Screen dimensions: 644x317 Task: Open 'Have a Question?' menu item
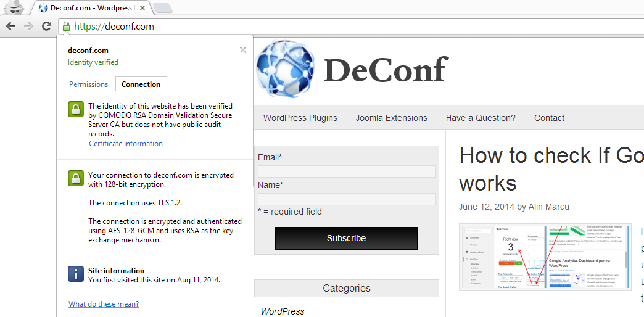click(481, 118)
